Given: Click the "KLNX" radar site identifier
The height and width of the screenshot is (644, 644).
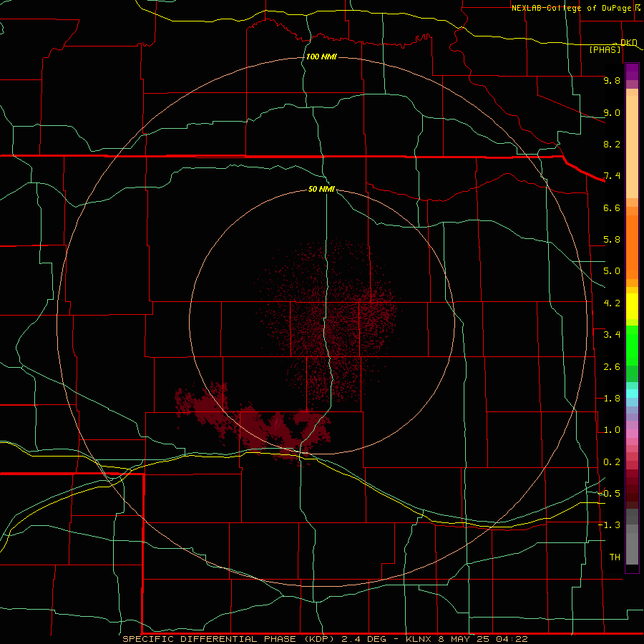Looking at the screenshot, I should tap(419, 639).
